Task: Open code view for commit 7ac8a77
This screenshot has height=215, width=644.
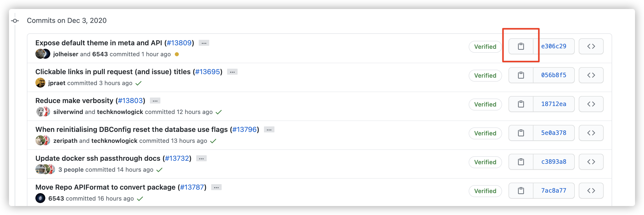Action: pyautogui.click(x=591, y=191)
